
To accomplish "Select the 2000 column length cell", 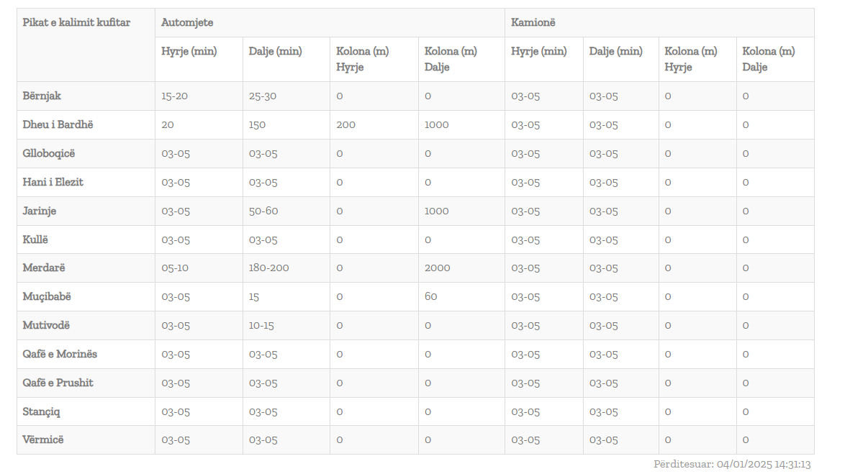I will (438, 268).
